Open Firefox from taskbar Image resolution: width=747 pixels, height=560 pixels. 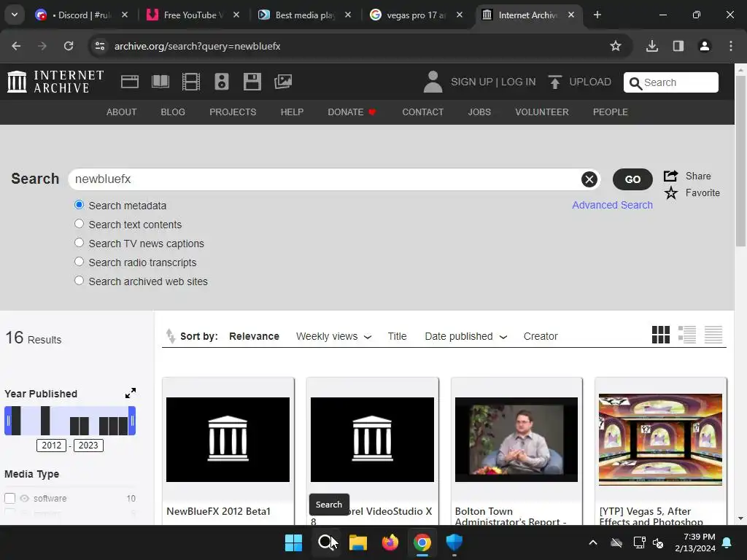pos(390,542)
